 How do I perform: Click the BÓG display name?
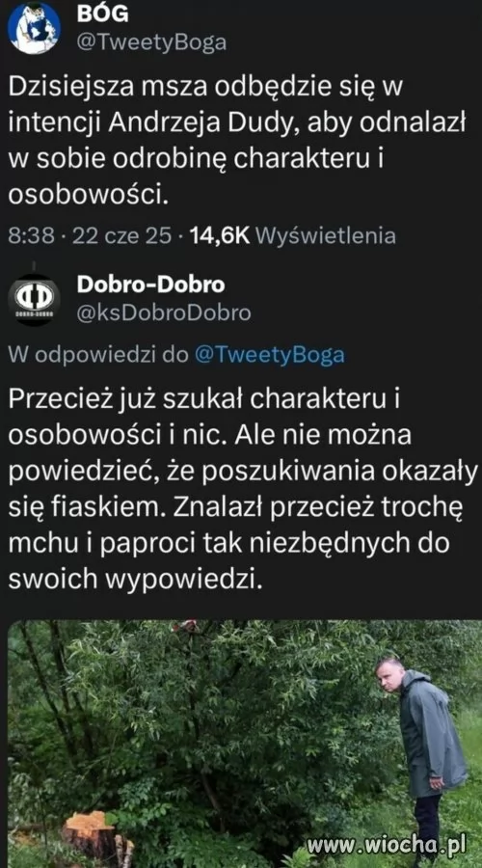tap(103, 14)
